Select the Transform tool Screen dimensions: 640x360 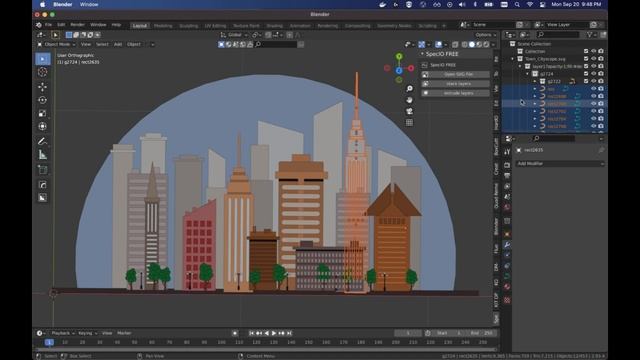(42, 127)
